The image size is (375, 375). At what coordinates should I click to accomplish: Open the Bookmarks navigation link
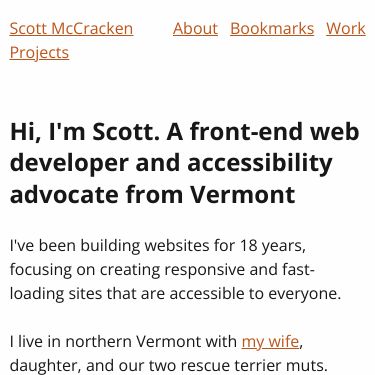tap(272, 29)
